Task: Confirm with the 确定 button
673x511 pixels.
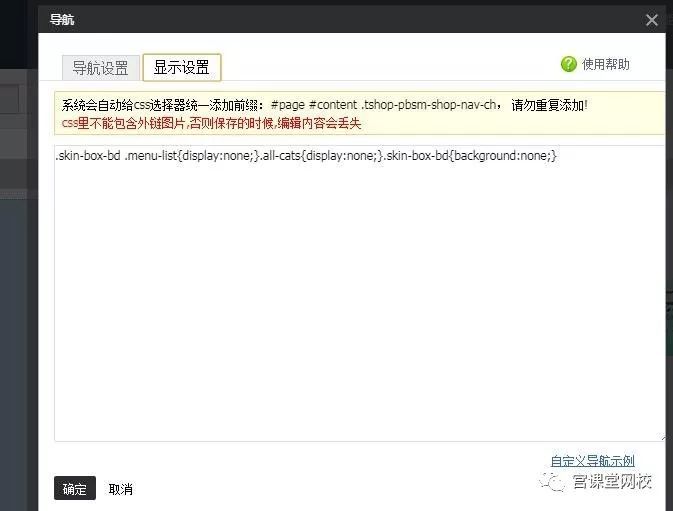Action: [x=75, y=488]
